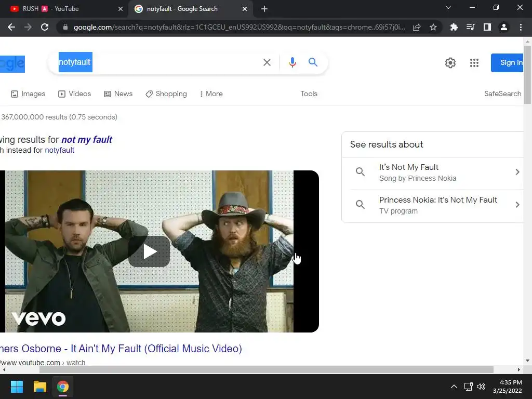Image resolution: width=532 pixels, height=399 pixels.
Task: Click the address bar URL
Action: [x=239, y=27]
